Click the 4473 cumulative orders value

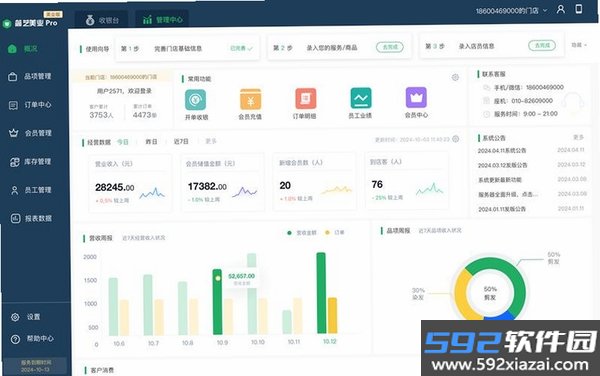(x=145, y=115)
